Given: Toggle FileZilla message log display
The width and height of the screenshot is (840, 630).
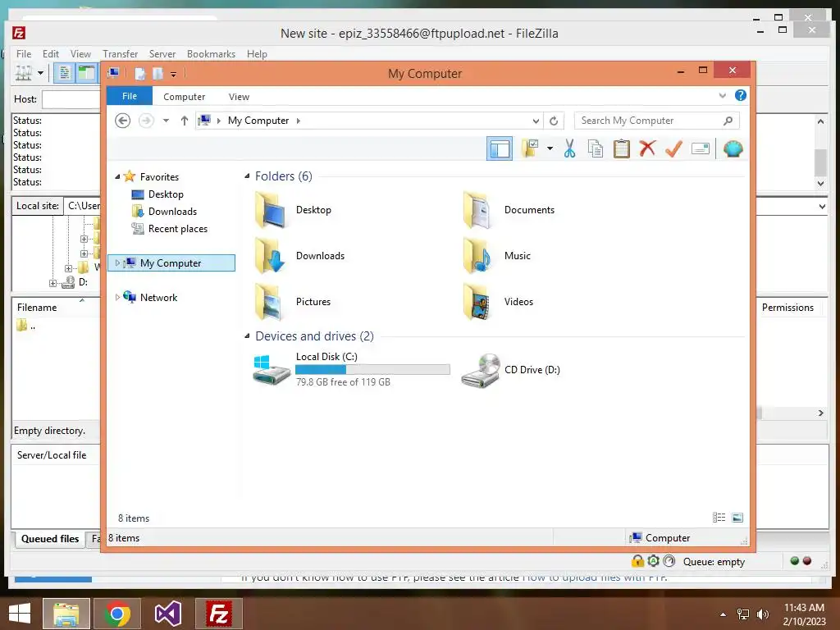Looking at the screenshot, I should pyautogui.click(x=64, y=73).
